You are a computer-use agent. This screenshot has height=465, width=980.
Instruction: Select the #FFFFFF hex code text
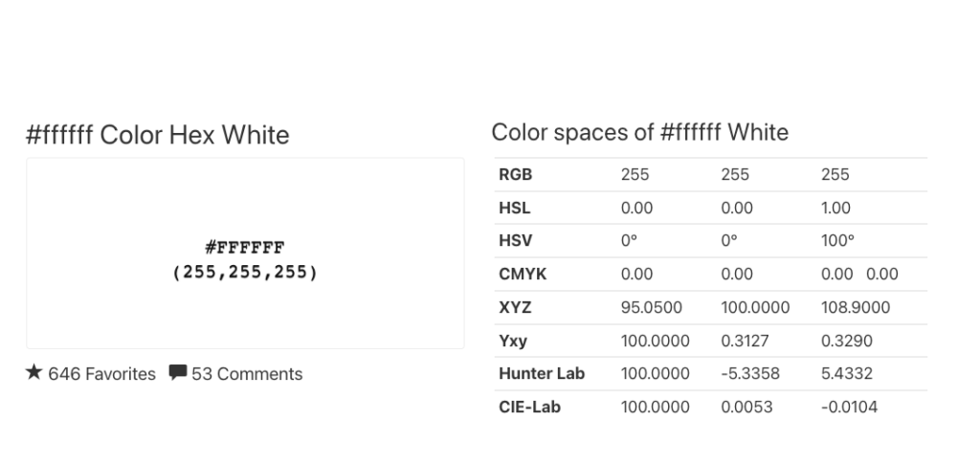tap(245, 250)
